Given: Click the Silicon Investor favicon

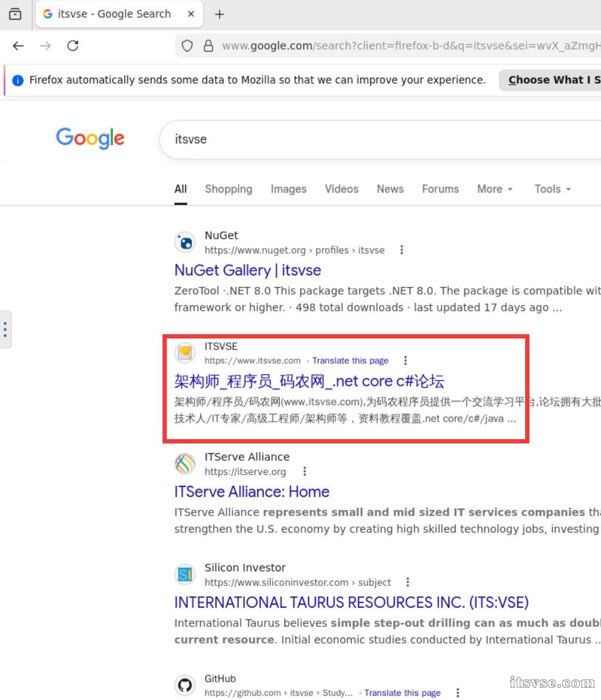Looking at the screenshot, I should 185,574.
